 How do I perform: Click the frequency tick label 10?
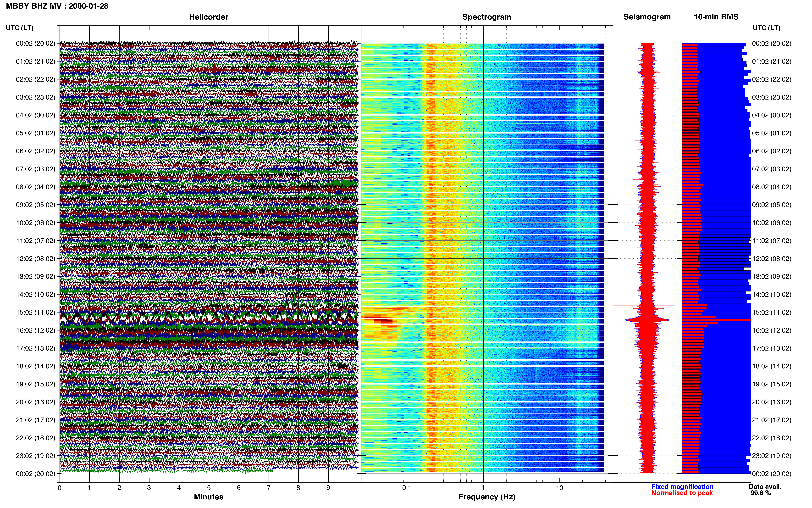pos(559,488)
